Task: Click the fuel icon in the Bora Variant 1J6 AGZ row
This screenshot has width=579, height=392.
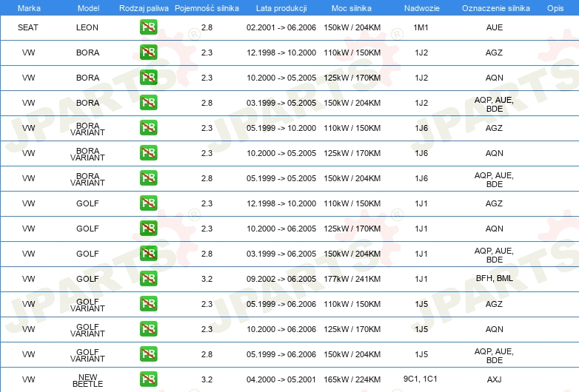Action: click(148, 128)
